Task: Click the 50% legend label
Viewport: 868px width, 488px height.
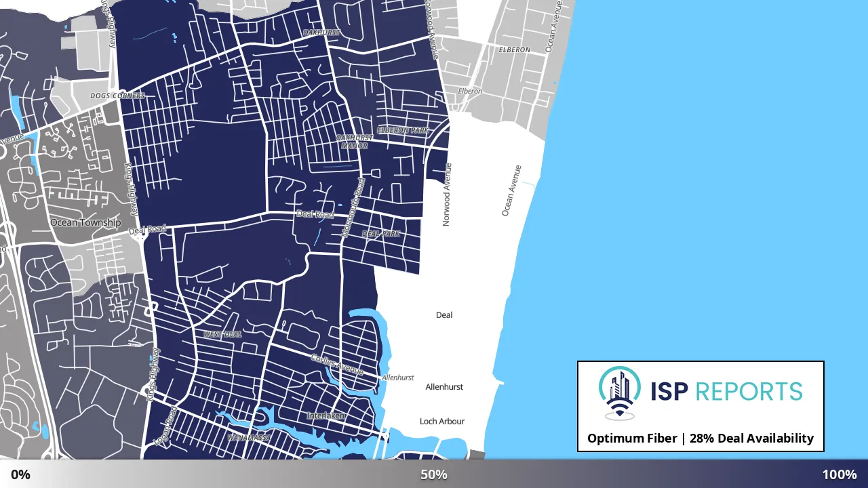Action: [x=434, y=474]
